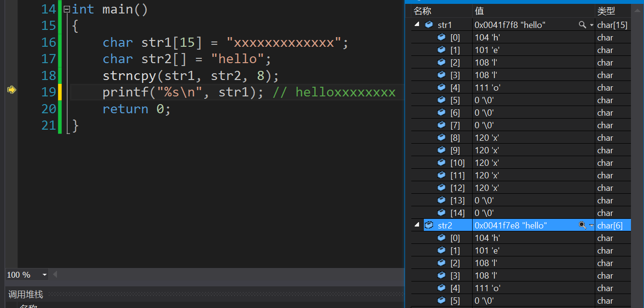Viewport: 644px width, 308px height.
Task: Collapse the str1 array tree
Action: (416, 24)
